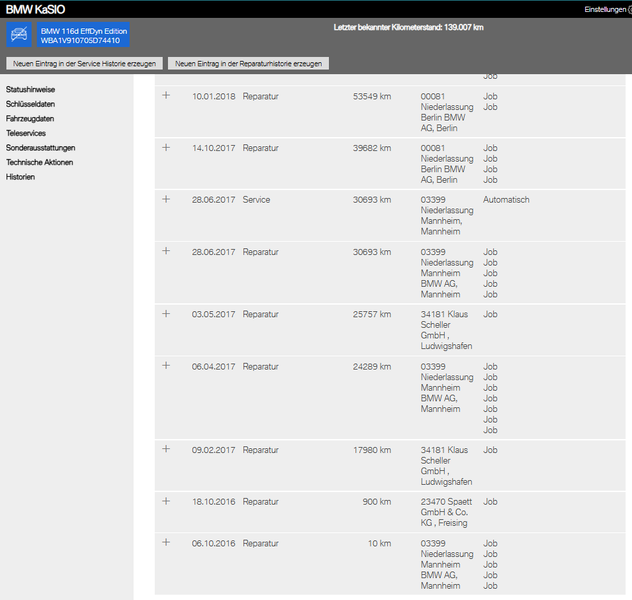
Task: Click the BMW KaSIO application title
Action: [x=35, y=9]
